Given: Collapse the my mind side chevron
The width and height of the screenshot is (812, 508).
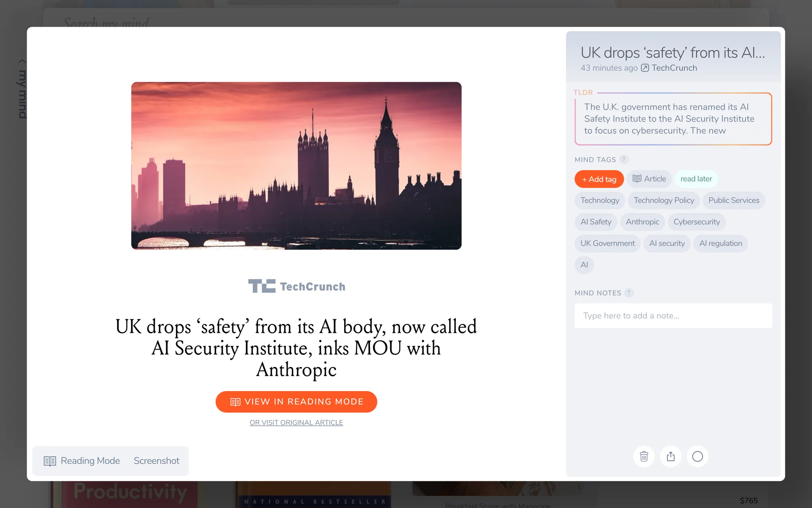Looking at the screenshot, I should pyautogui.click(x=22, y=61).
